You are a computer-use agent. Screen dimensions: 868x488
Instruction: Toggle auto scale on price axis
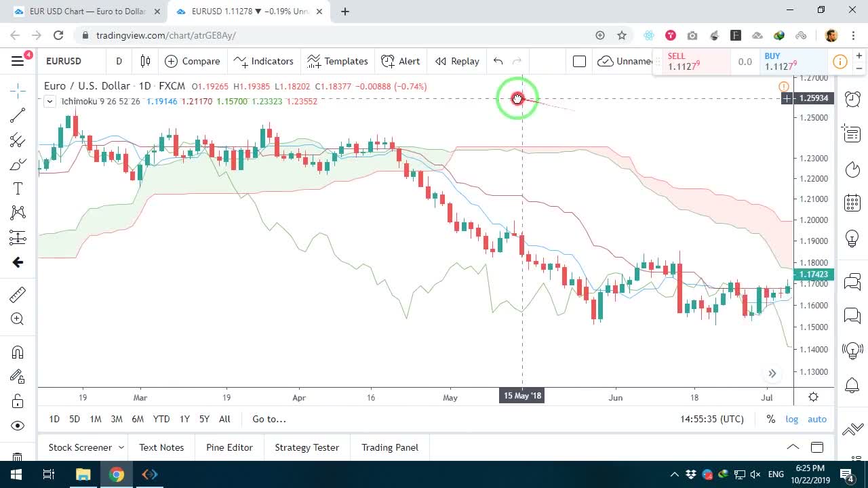[x=817, y=419]
